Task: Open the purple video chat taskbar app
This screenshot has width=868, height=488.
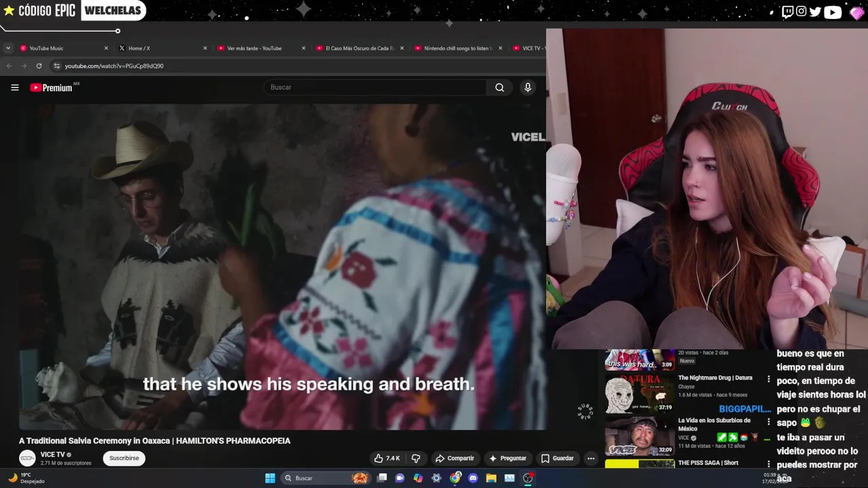Action: coord(400,478)
